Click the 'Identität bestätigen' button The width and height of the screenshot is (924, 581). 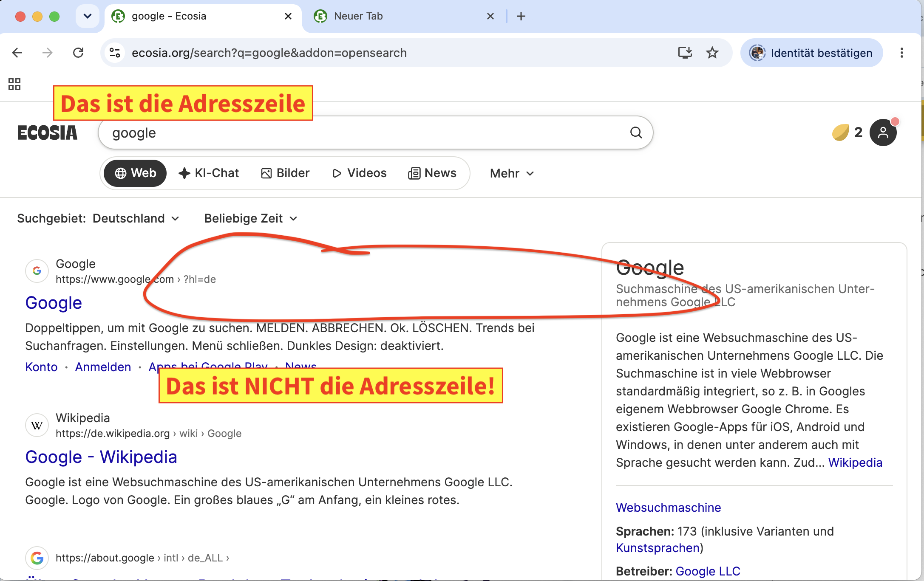[812, 53]
